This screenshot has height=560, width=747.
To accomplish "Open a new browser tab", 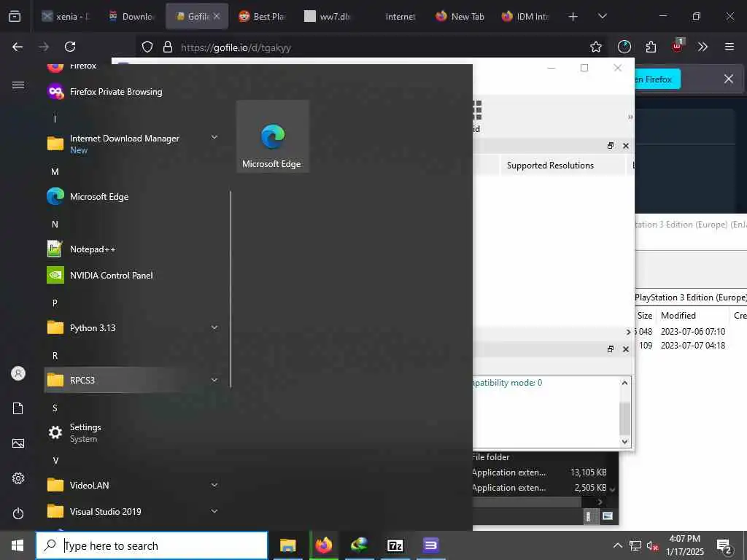I will (x=573, y=17).
